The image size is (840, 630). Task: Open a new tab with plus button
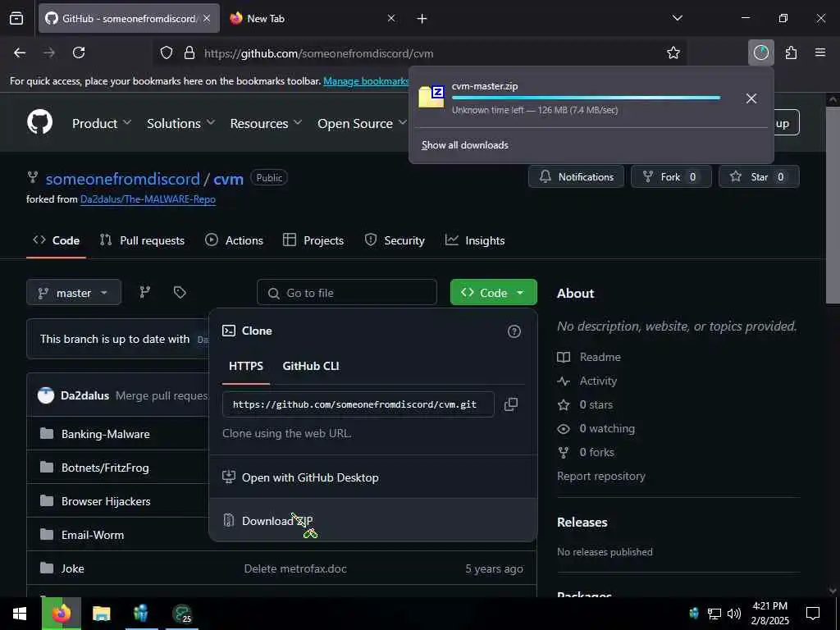[422, 19]
